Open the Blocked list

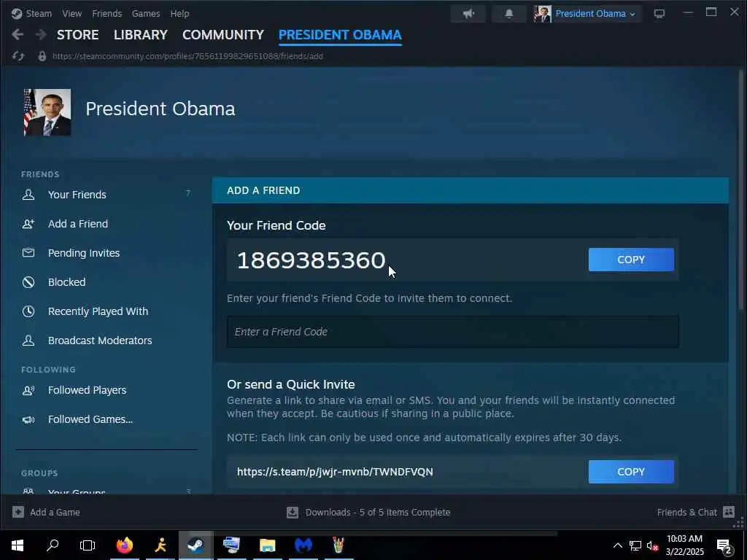[66, 282]
